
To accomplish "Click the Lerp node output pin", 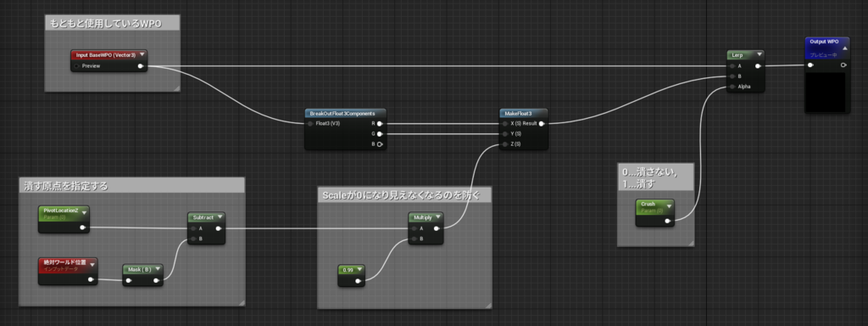I will [x=758, y=66].
